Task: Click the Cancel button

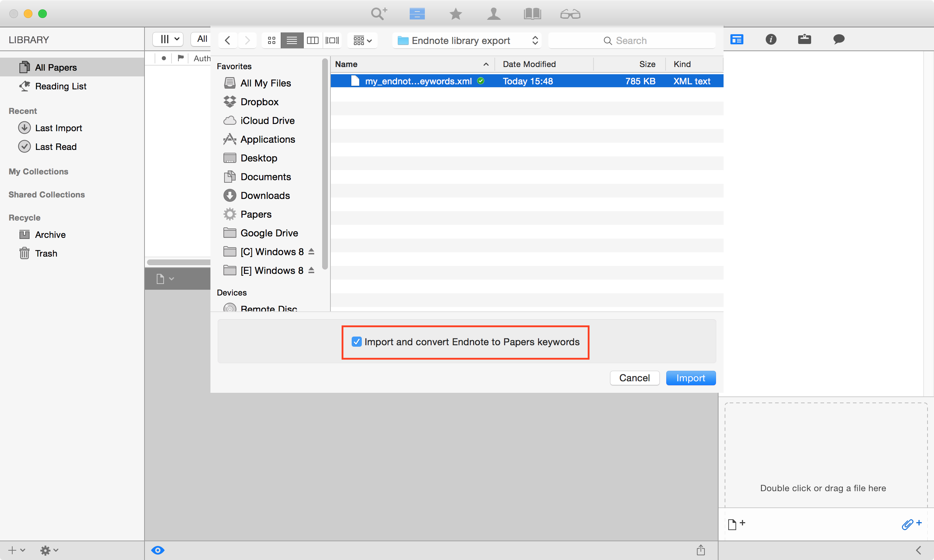Action: click(635, 378)
